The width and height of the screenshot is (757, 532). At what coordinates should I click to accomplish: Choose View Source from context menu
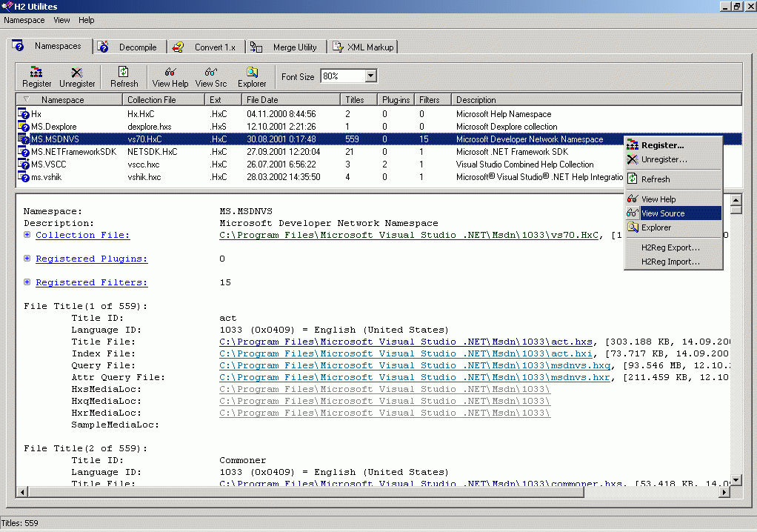(x=673, y=213)
